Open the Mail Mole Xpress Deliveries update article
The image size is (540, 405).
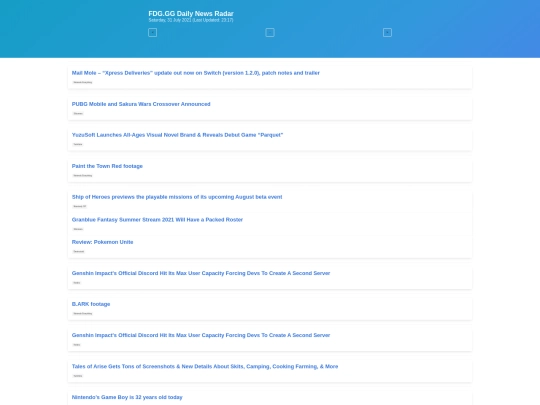196,73
